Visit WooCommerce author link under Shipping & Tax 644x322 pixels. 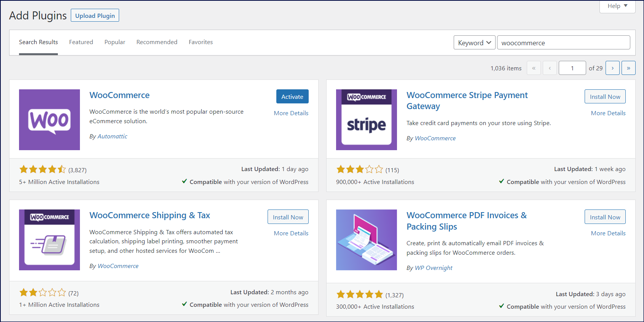(x=118, y=266)
